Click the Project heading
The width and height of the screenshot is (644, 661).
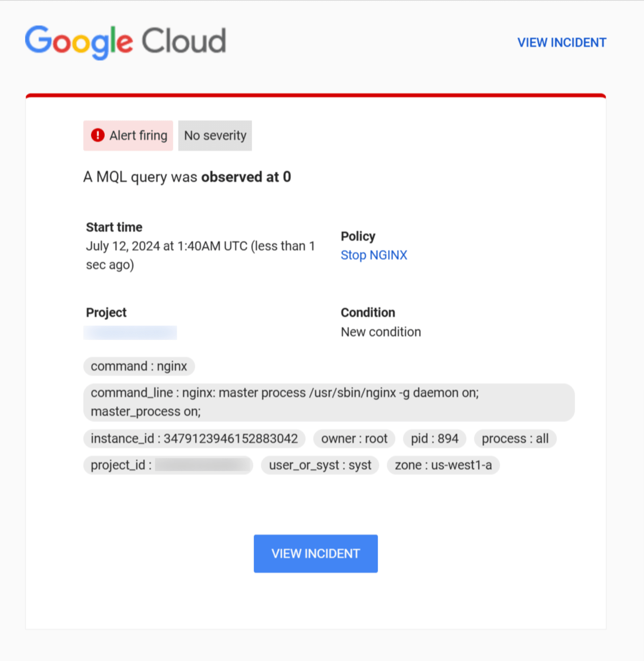tap(106, 313)
